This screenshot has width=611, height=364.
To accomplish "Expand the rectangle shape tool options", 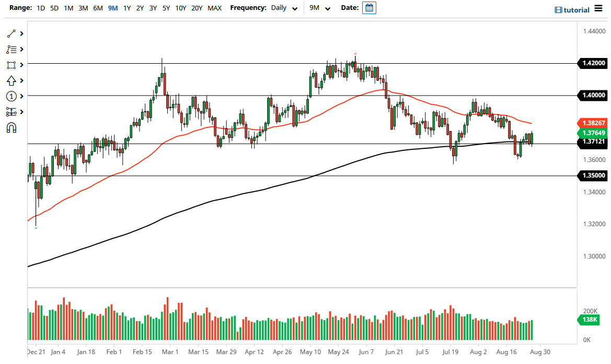I will pos(22,65).
